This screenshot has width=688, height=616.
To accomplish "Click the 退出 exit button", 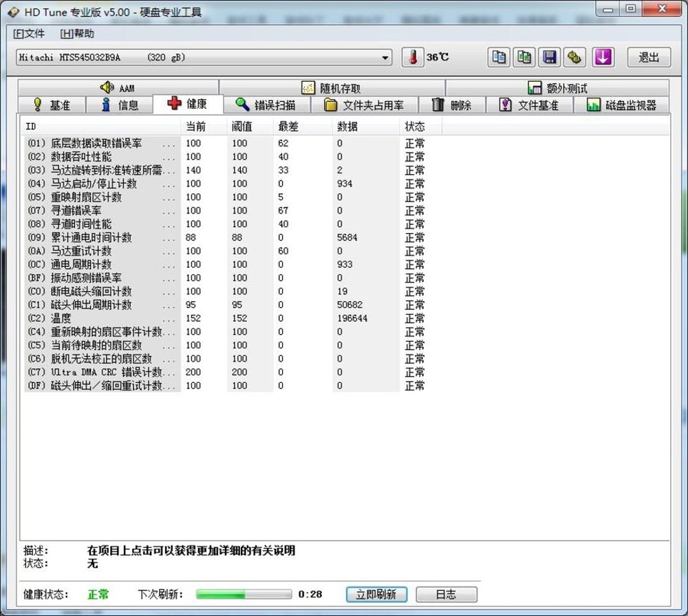I will [x=648, y=57].
